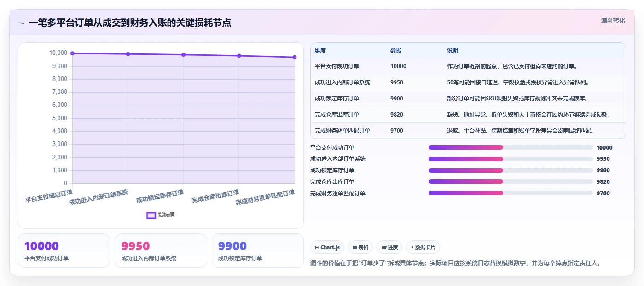The width and height of the screenshot is (644, 286).
Task: Click the 成功进入内部订单系统 progress bar
Action: (511, 159)
